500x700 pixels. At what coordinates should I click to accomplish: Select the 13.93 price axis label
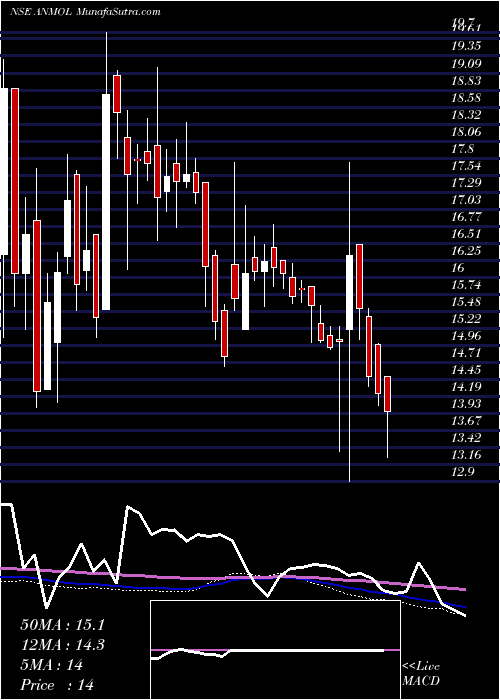pos(467,404)
